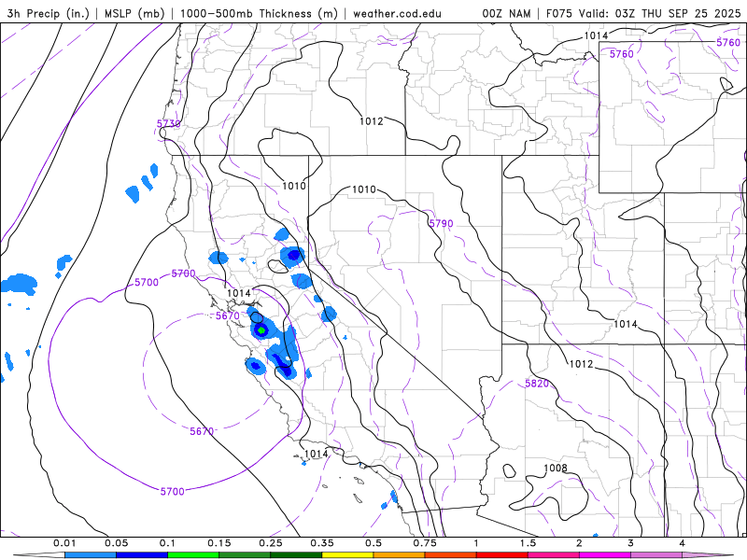Select the yellow legend swatch (0.35–0.5)
The height and width of the screenshot is (560, 747).
click(347, 555)
